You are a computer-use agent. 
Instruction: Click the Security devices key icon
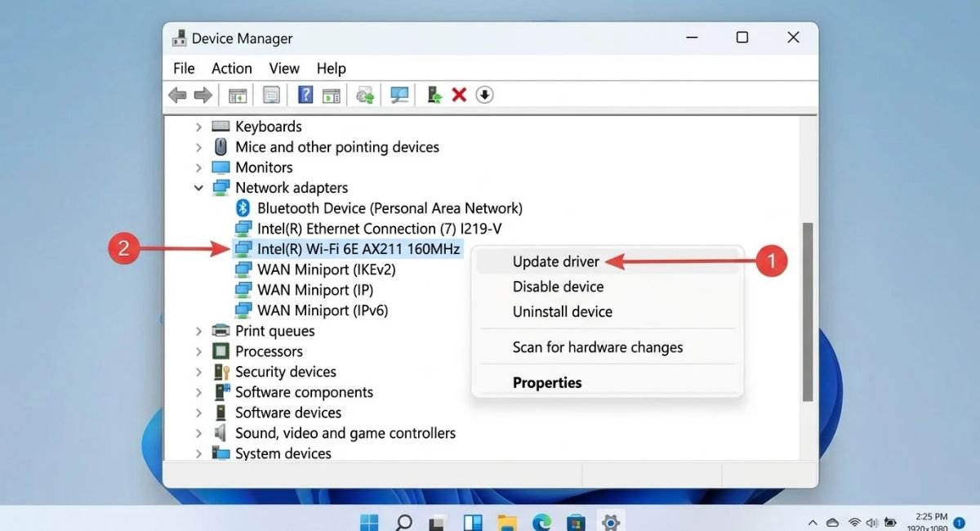pos(220,372)
